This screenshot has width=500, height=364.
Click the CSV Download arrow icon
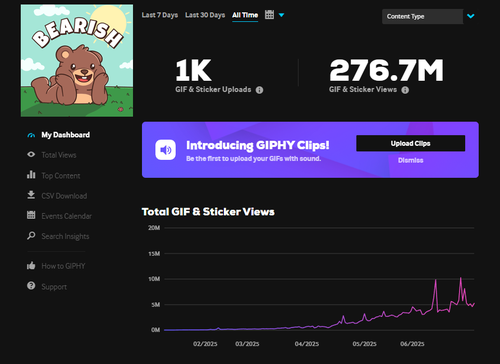point(31,195)
